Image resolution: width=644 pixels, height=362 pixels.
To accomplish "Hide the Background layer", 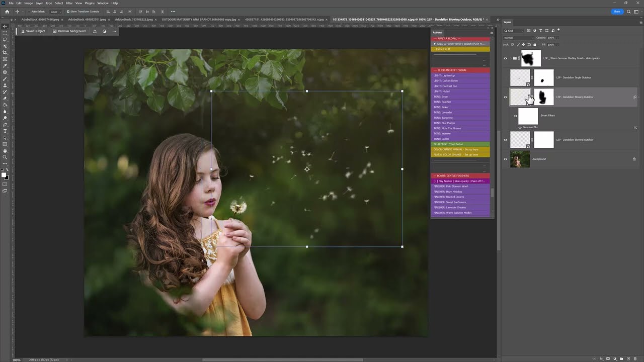I will [506, 159].
